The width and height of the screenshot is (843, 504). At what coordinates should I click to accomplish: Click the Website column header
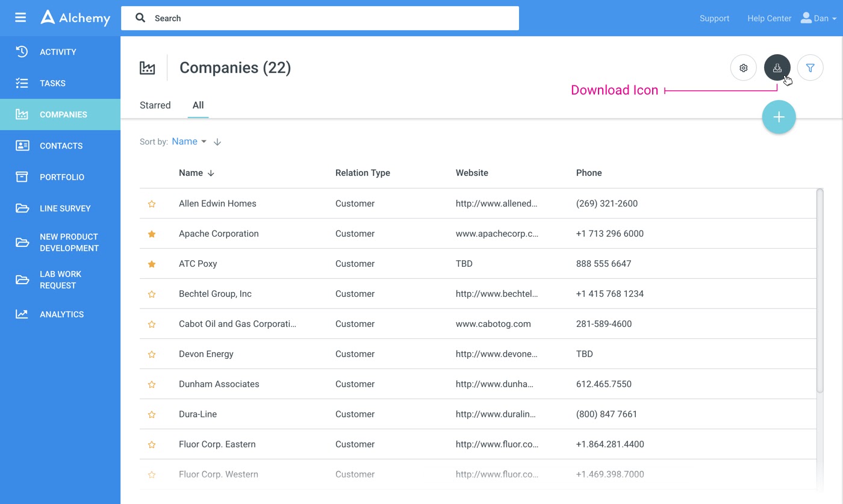tap(472, 173)
